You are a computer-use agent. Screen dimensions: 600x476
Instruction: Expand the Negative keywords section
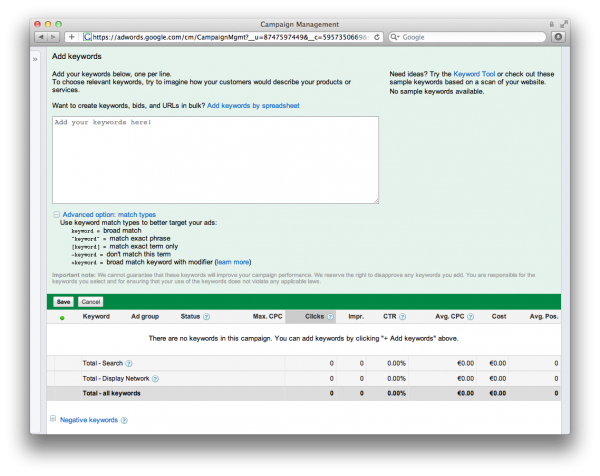point(53,419)
